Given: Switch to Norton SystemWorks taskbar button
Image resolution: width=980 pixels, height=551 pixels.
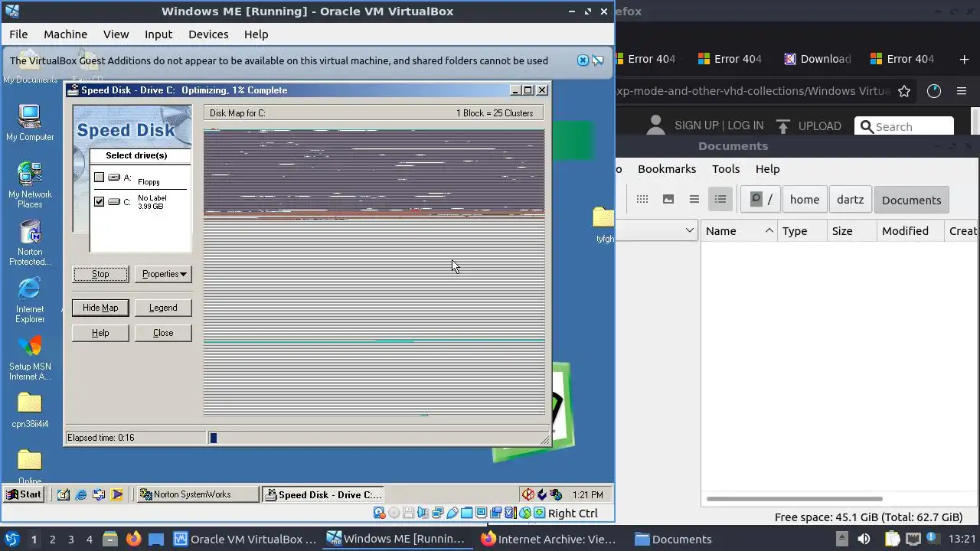Looking at the screenshot, I should (x=197, y=494).
